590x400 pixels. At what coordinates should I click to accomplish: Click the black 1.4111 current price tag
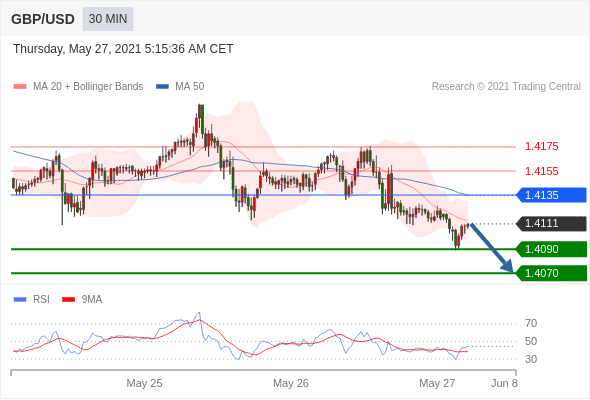coord(552,224)
